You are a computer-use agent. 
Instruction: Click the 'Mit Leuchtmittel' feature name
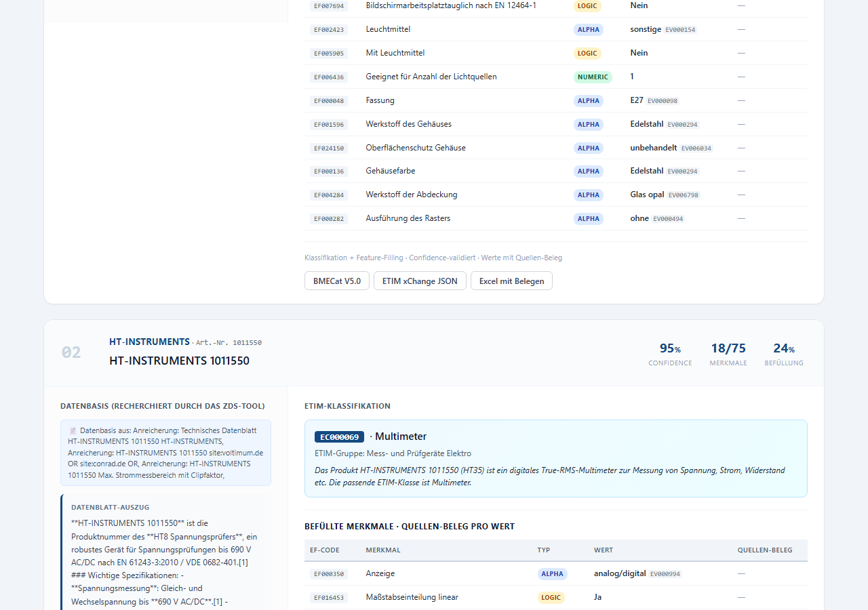pyautogui.click(x=395, y=53)
